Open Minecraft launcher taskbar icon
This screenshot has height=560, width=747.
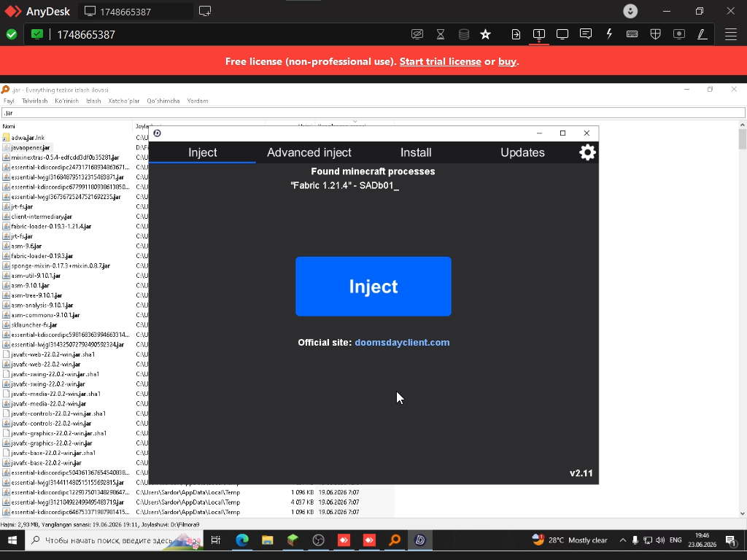click(293, 540)
